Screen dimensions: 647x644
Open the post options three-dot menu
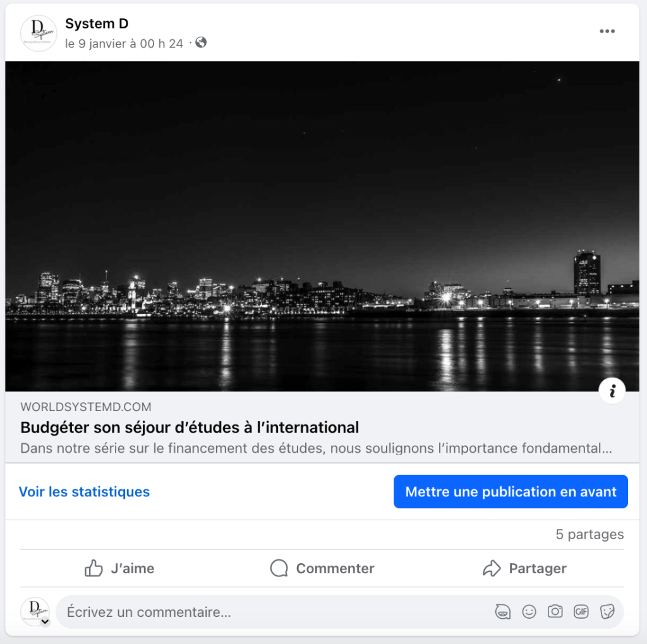tap(607, 32)
